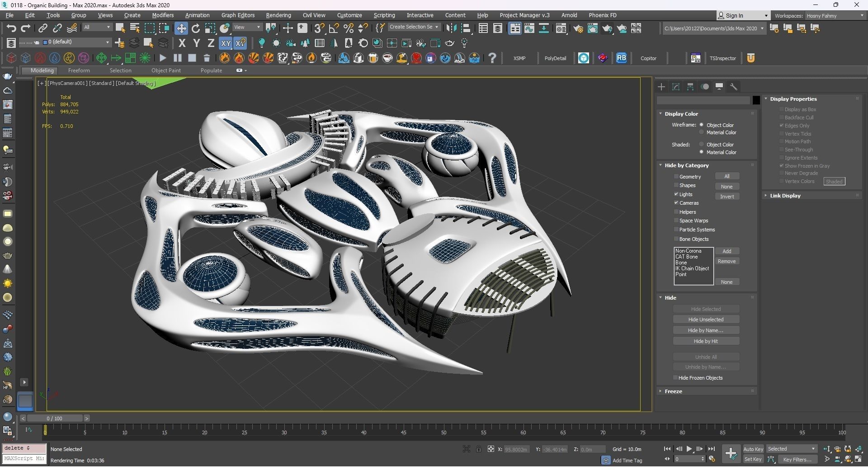The image size is (868, 470).
Task: Click Invert in Hide by Category
Action: click(x=727, y=197)
